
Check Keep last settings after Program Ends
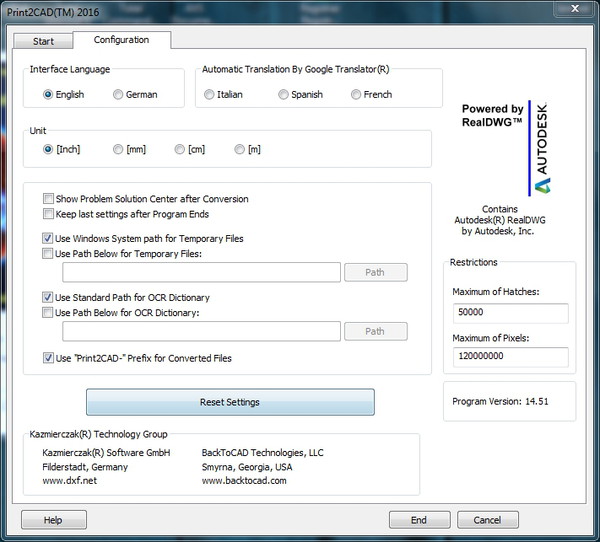pyautogui.click(x=126, y=214)
